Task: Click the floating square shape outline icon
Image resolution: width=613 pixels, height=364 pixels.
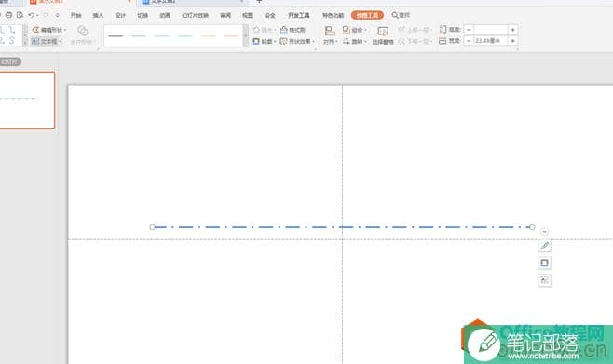Action: [x=545, y=263]
